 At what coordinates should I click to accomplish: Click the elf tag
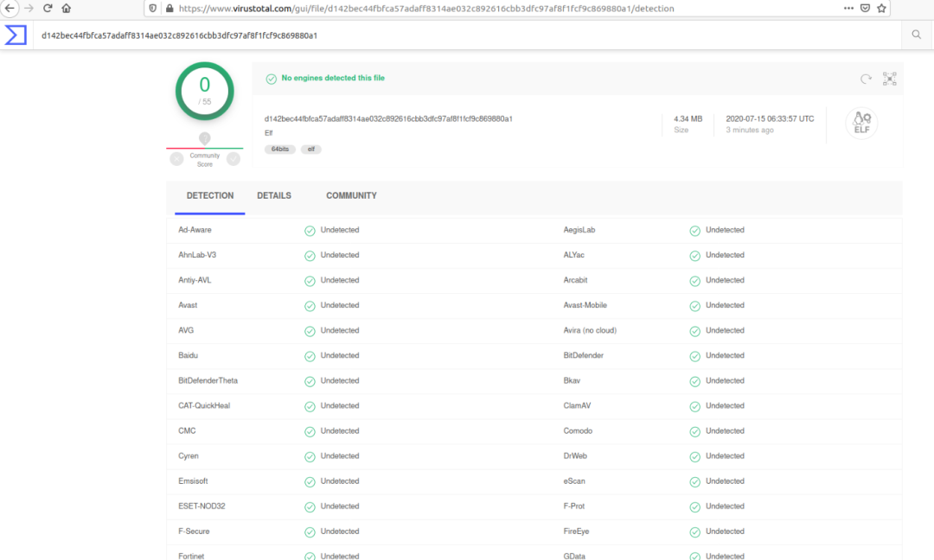pos(311,150)
